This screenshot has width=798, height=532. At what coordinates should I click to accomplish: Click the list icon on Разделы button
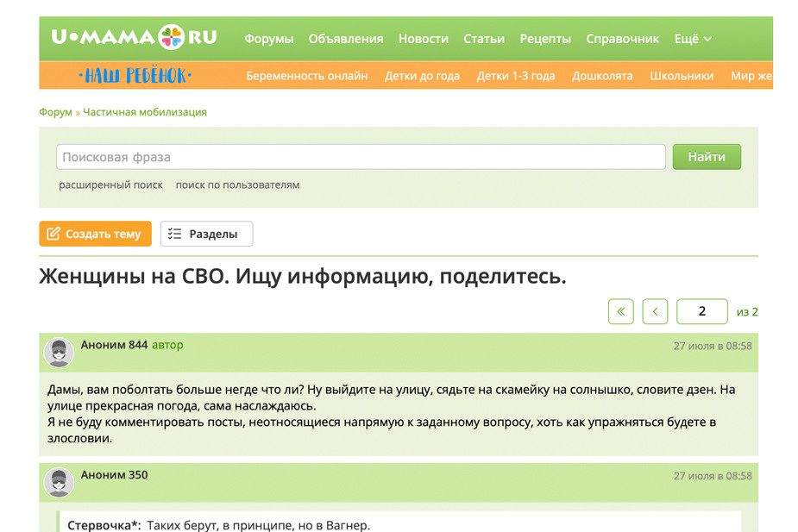pos(175,233)
